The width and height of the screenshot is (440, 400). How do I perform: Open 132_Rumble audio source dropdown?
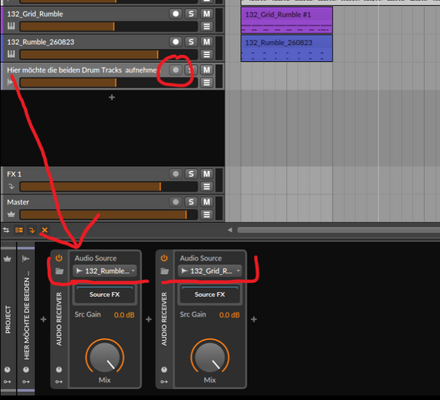[105, 271]
